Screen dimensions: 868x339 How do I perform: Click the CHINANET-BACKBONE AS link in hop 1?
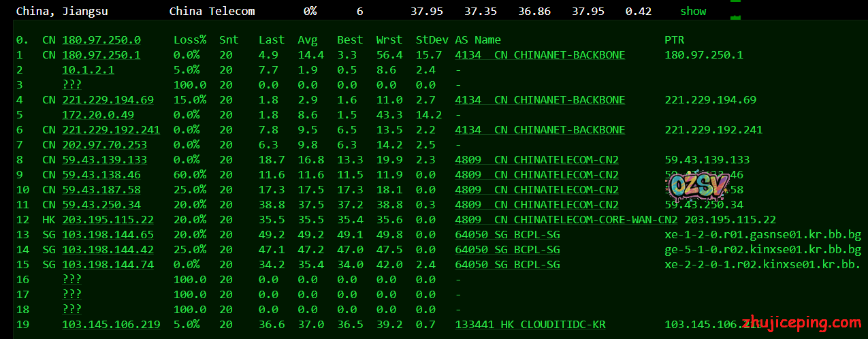(x=540, y=55)
